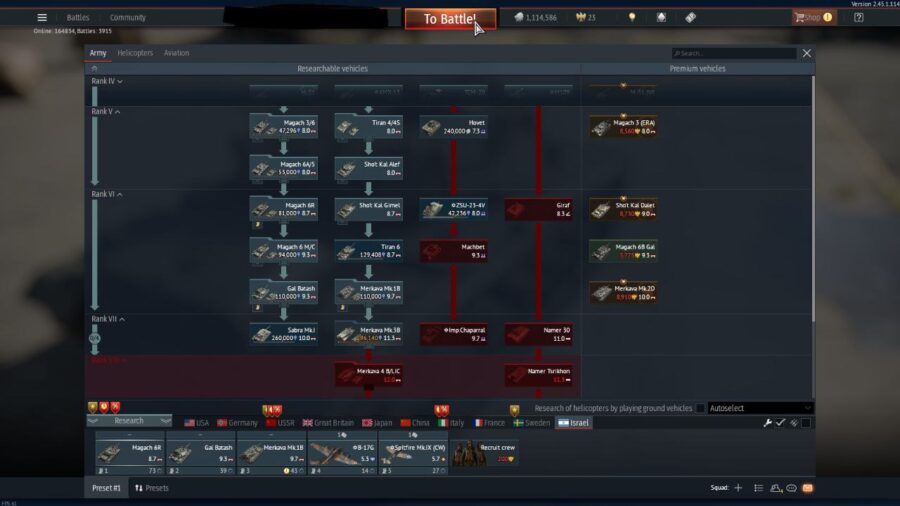This screenshot has height=506, width=900.
Task: Open the orange mail envelope icon
Action: point(808,488)
